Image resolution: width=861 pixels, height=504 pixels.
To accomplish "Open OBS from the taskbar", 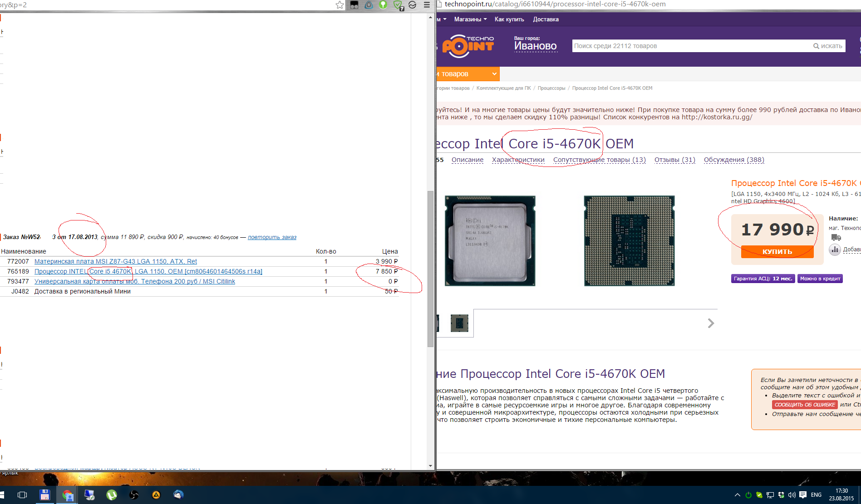I will [x=134, y=495].
